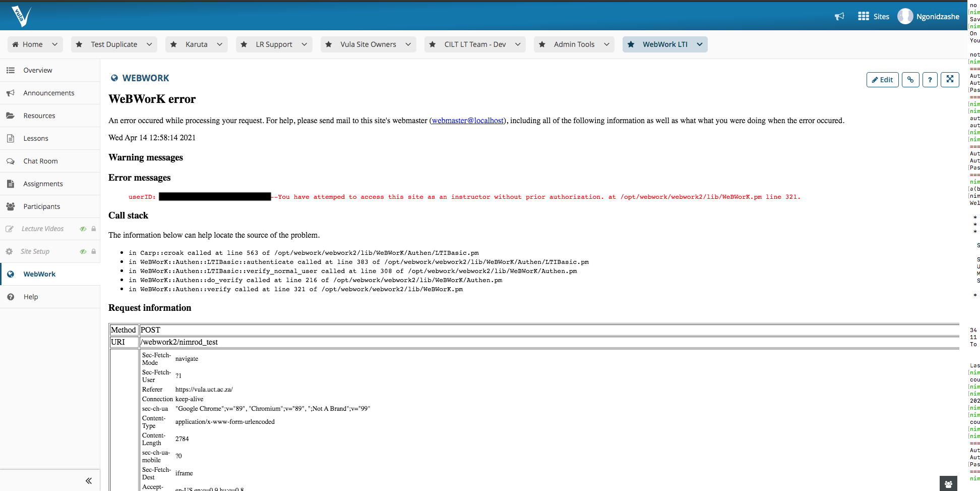Open the Sites grid icon
This screenshot has height=491, width=980.
coord(864,16)
